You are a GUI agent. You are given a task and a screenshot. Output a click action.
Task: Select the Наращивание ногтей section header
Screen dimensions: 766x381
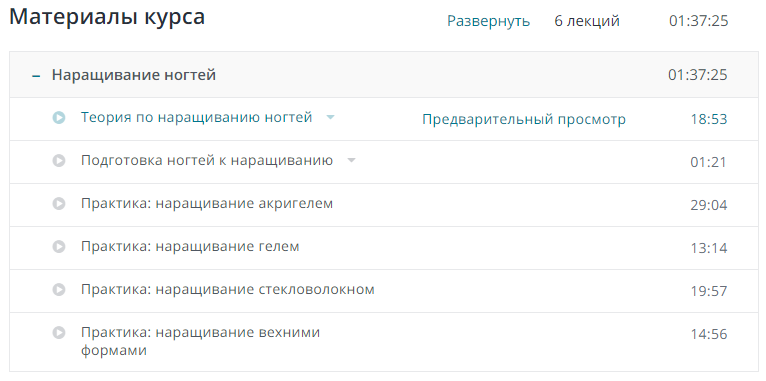(x=384, y=75)
